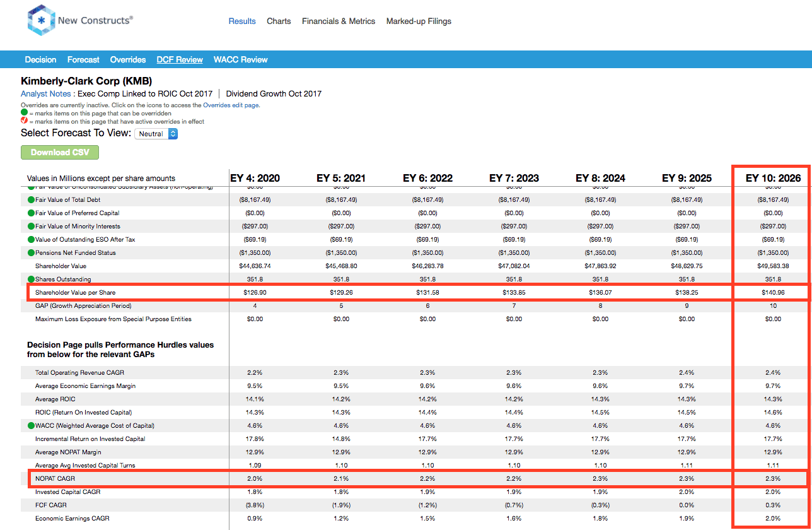
Task: Click the Kimberly-Clark Corp (KMB) heading
Action: [x=86, y=81]
